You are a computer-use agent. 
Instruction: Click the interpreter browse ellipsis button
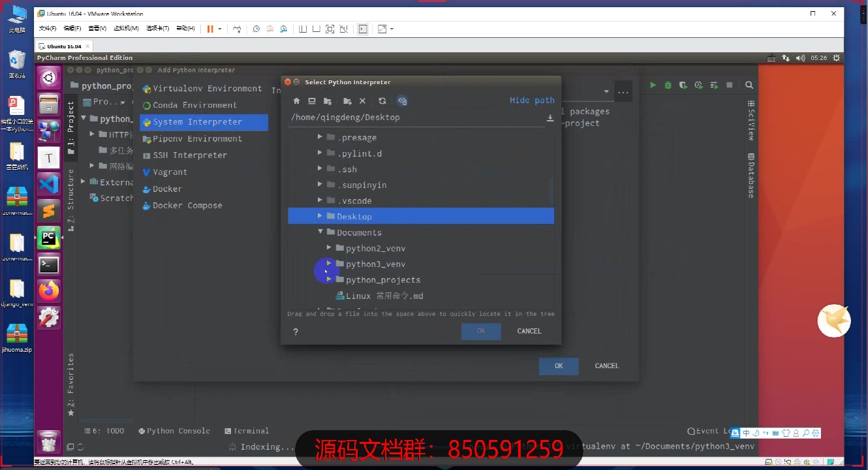click(x=623, y=92)
